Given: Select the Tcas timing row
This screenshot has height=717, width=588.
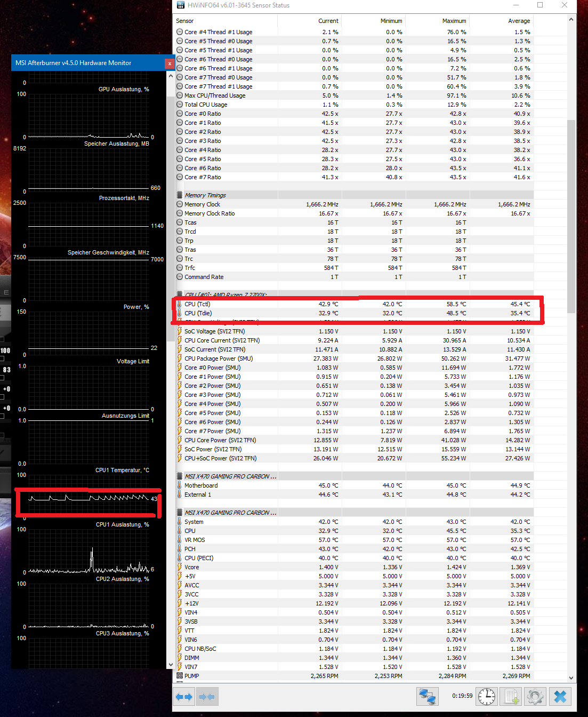Looking at the screenshot, I should point(355,222).
